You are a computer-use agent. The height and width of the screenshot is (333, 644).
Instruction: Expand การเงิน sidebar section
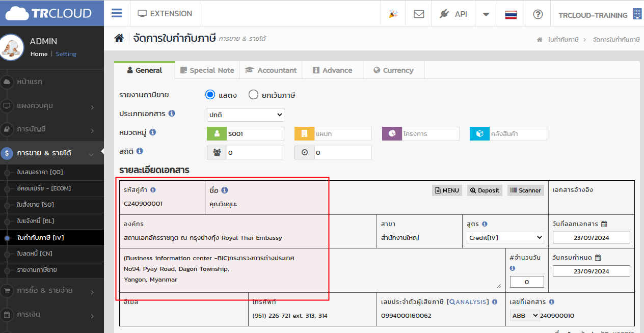[52, 314]
